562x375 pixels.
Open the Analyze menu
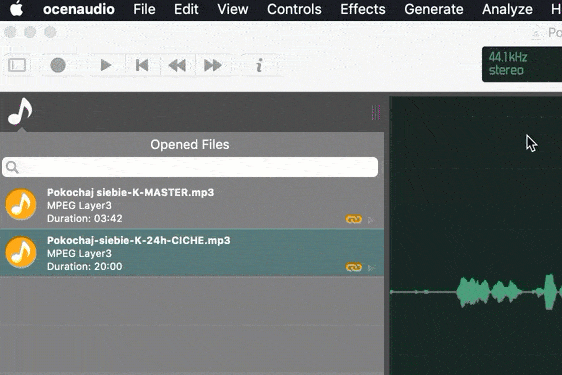point(507,9)
